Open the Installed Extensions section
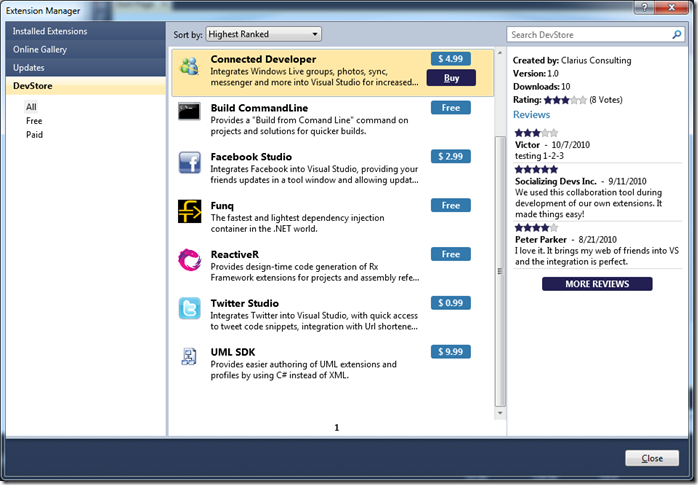 coord(85,31)
